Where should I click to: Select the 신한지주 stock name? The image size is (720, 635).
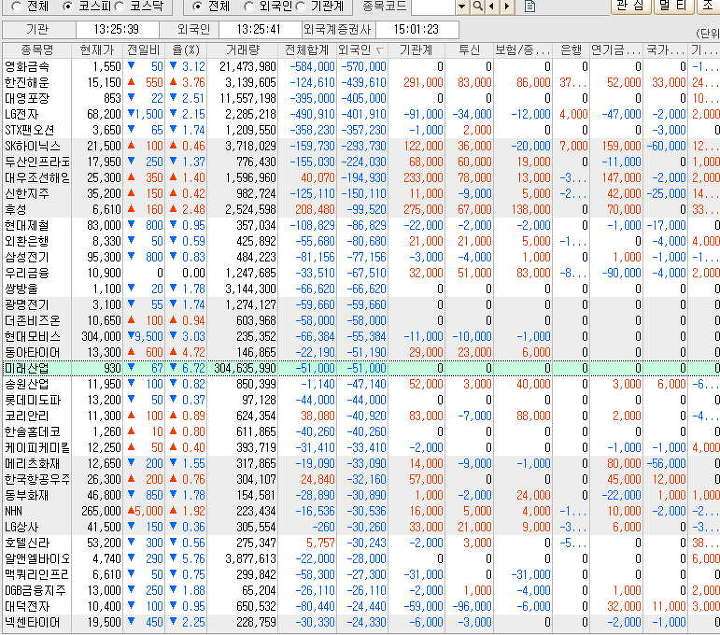point(27,194)
